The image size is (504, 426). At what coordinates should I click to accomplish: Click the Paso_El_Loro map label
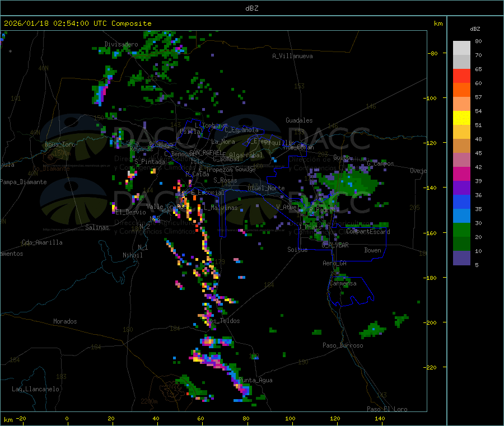click(x=387, y=409)
